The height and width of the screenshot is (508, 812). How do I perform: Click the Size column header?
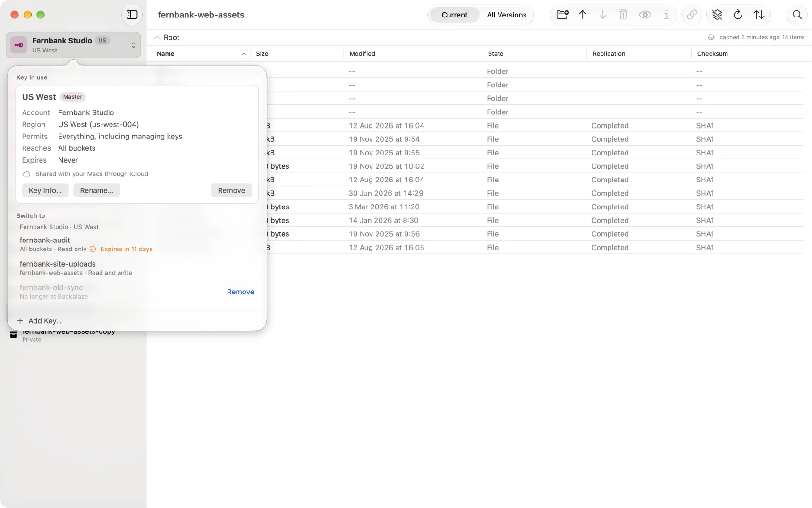tap(297, 54)
